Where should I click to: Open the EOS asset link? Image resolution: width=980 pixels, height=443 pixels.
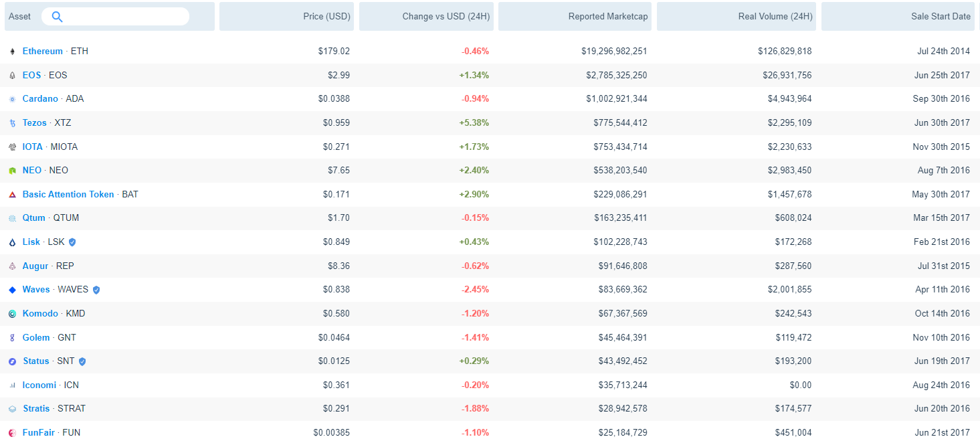31,75
